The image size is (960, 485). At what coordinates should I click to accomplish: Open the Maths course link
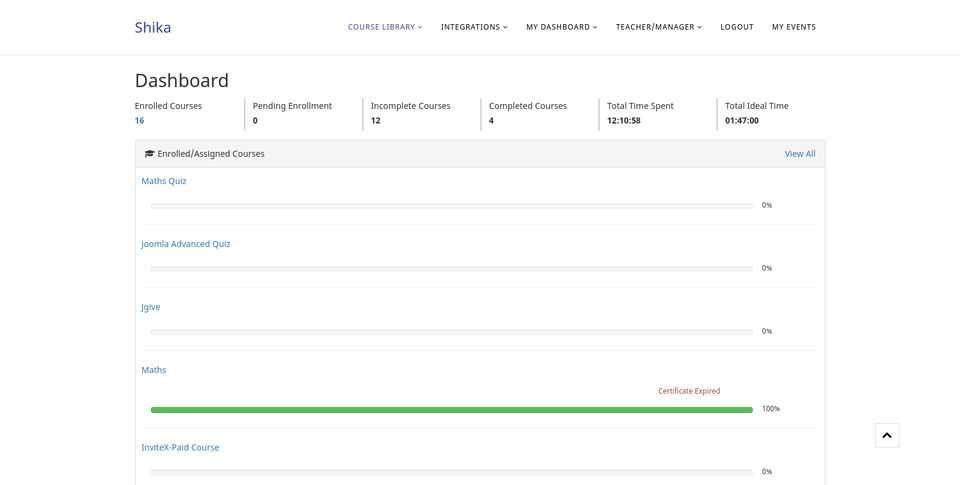point(154,370)
